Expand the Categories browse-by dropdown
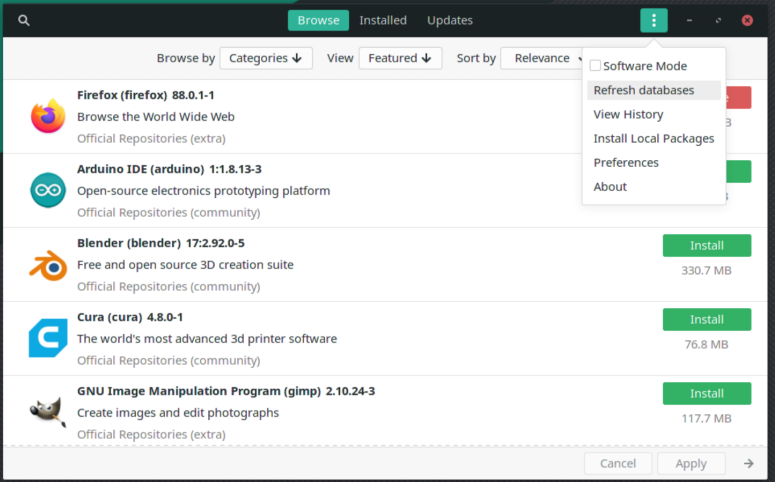 266,58
